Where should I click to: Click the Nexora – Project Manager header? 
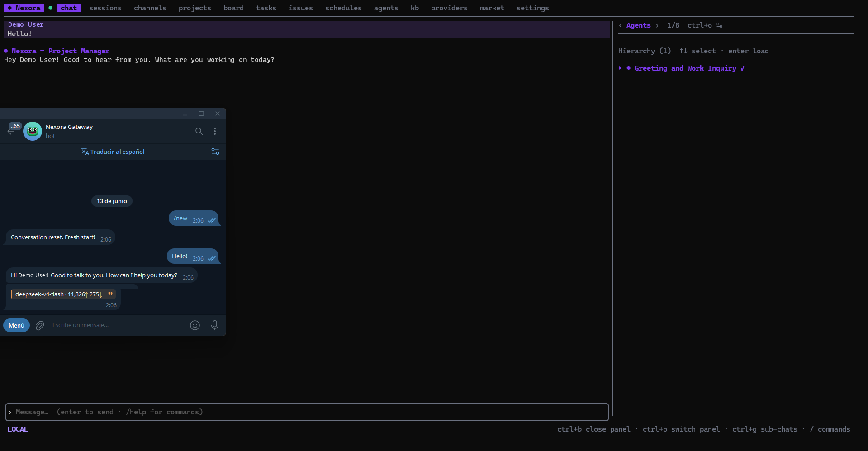[x=61, y=51]
